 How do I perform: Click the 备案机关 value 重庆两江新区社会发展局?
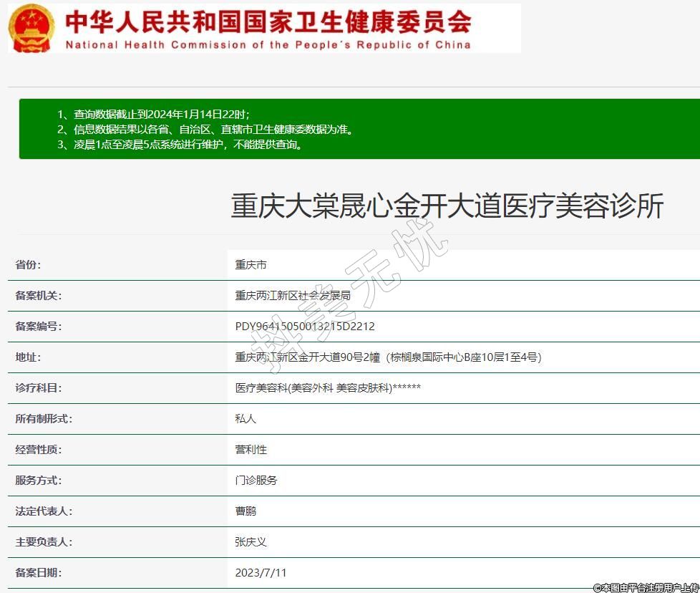(x=293, y=296)
